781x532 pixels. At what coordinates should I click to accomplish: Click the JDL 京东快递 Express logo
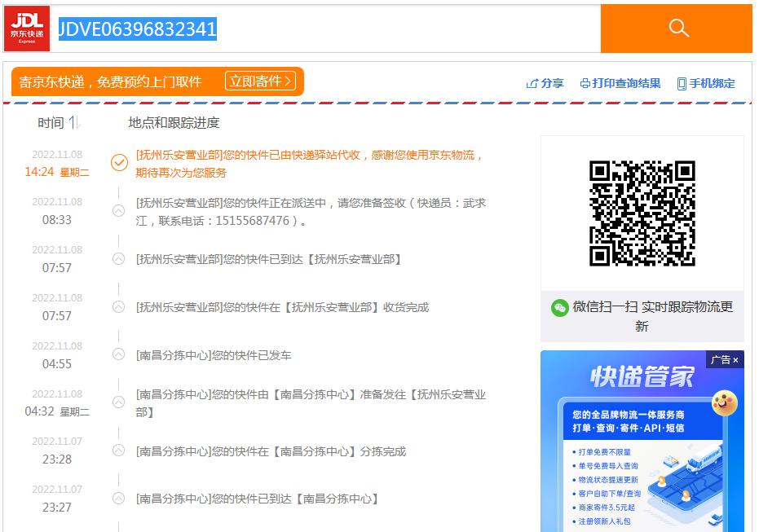[x=27, y=29]
